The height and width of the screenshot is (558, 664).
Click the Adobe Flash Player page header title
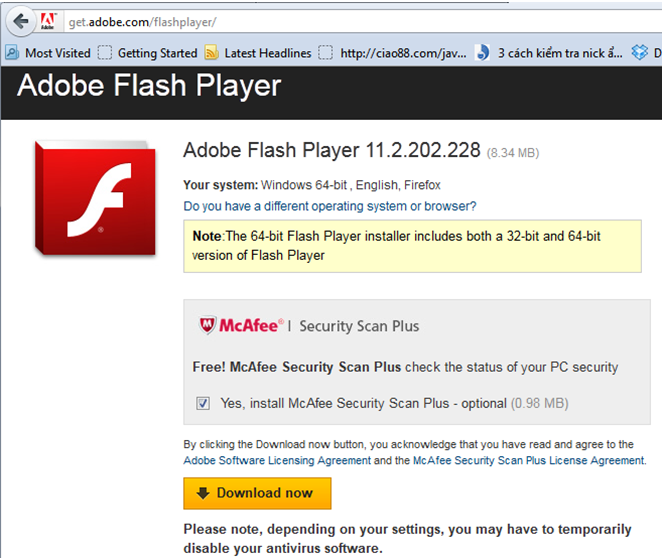pyautogui.click(x=149, y=86)
